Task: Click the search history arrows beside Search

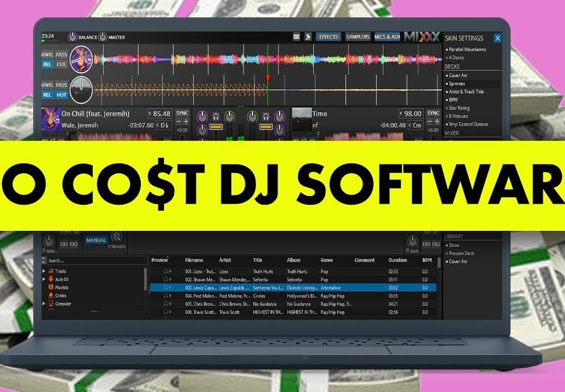Action: 44,260
